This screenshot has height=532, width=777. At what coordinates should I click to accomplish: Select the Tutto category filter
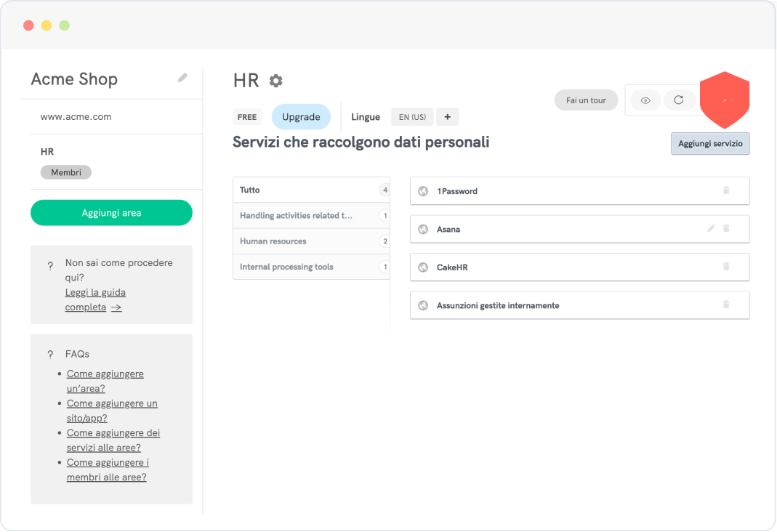(311, 190)
